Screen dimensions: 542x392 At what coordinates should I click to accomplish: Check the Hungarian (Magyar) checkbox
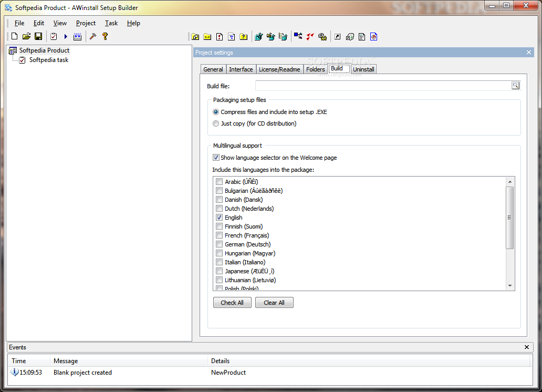point(219,253)
